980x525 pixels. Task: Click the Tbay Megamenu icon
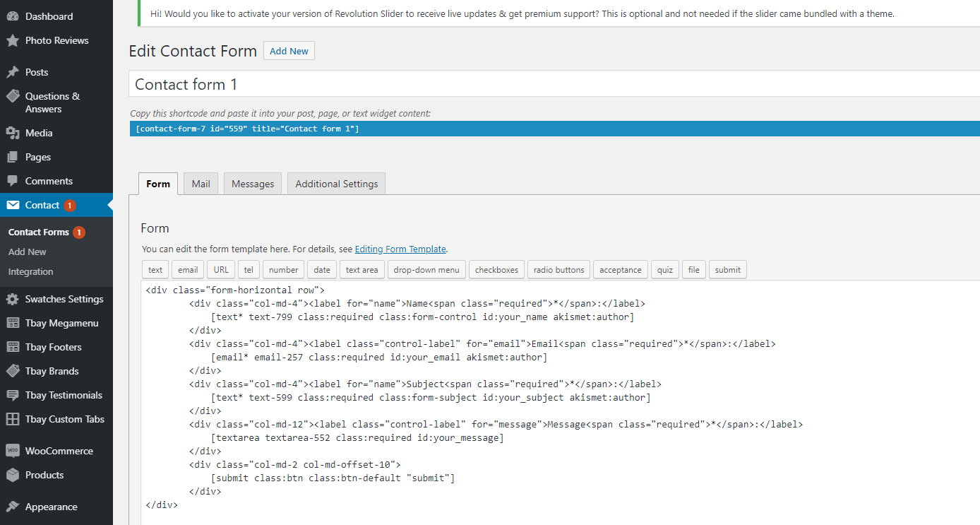13,323
